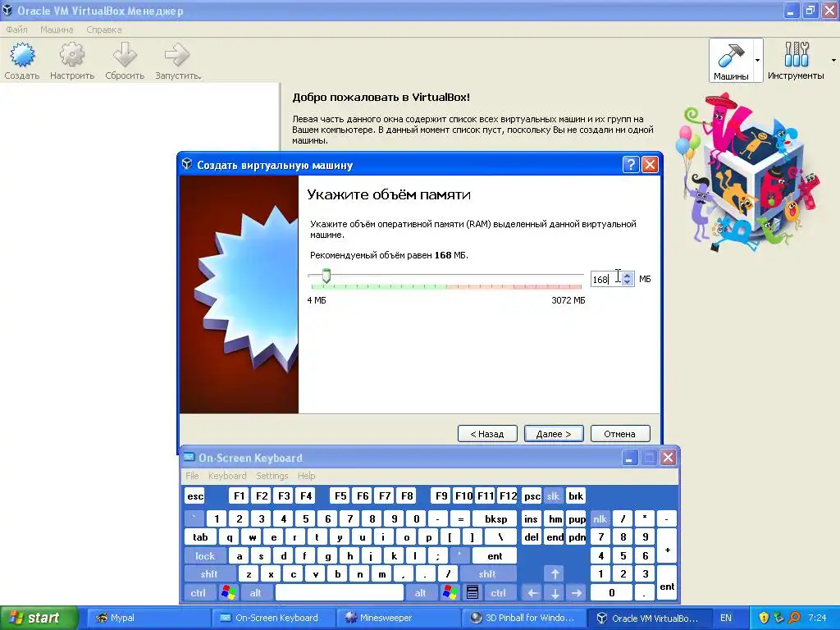Toggle the right ctrl key
This screenshot has width=840, height=630.
(x=498, y=593)
